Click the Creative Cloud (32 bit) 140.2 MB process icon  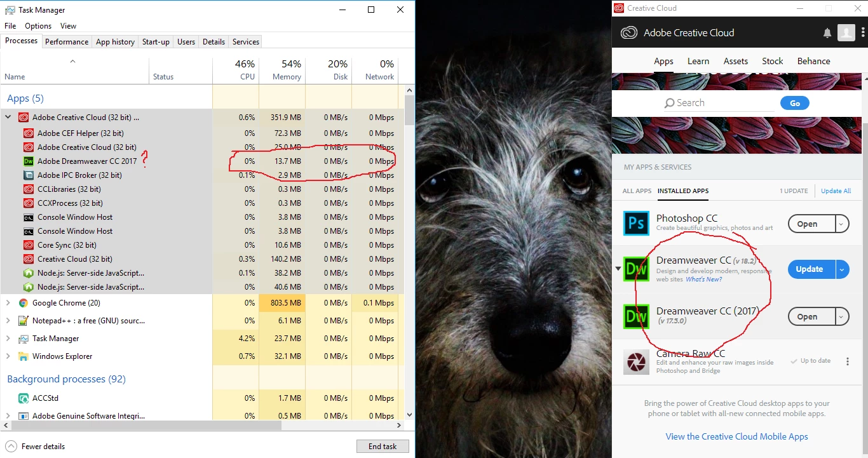click(28, 259)
